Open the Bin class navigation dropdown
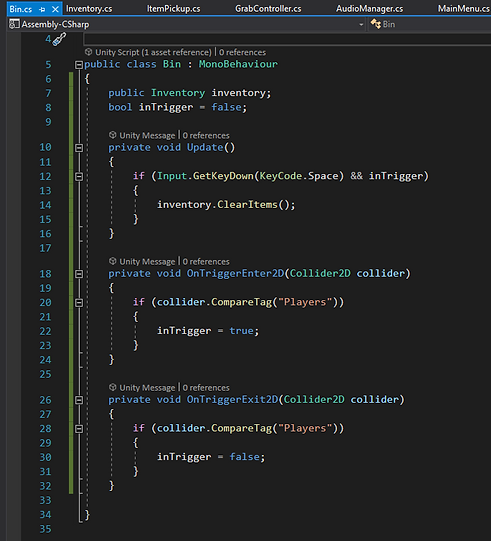The height and width of the screenshot is (541, 491). tap(430, 24)
